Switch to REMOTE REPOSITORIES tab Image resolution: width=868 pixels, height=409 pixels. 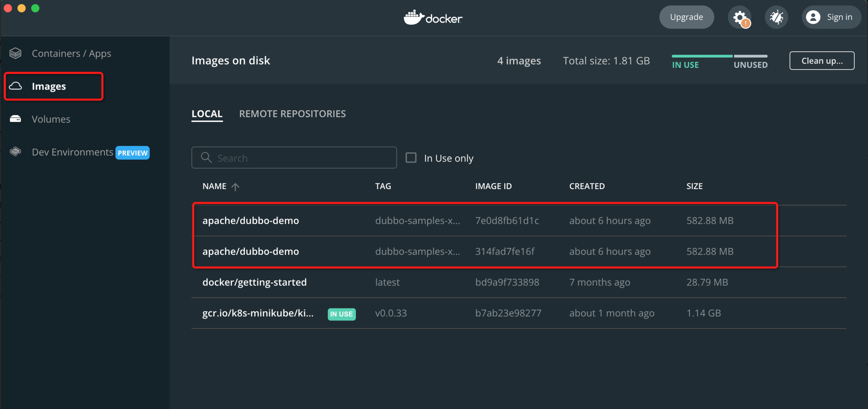(x=292, y=114)
